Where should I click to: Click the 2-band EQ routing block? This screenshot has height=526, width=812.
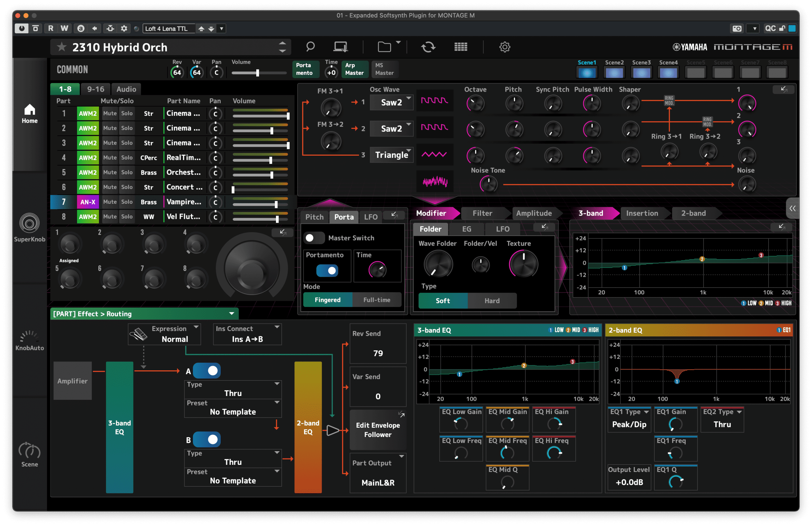click(308, 427)
